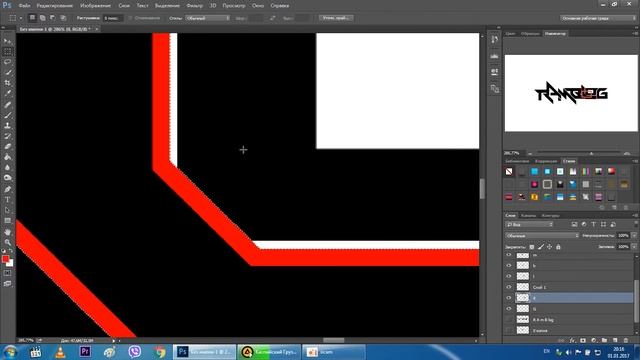Select the Healing Brush tool
640x360 pixels.
point(7,105)
